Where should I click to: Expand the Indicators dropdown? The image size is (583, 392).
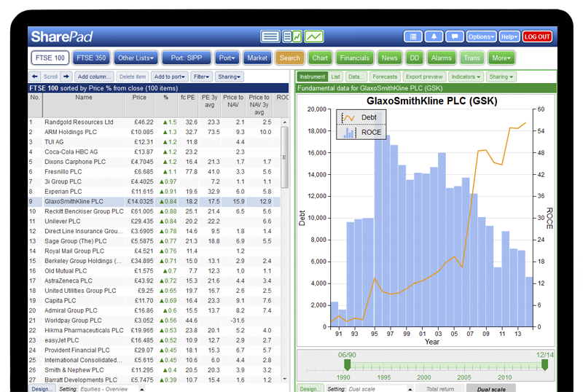(466, 77)
